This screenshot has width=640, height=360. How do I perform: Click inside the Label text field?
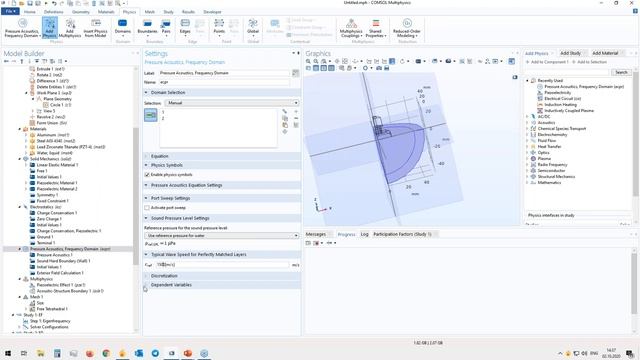point(224,73)
